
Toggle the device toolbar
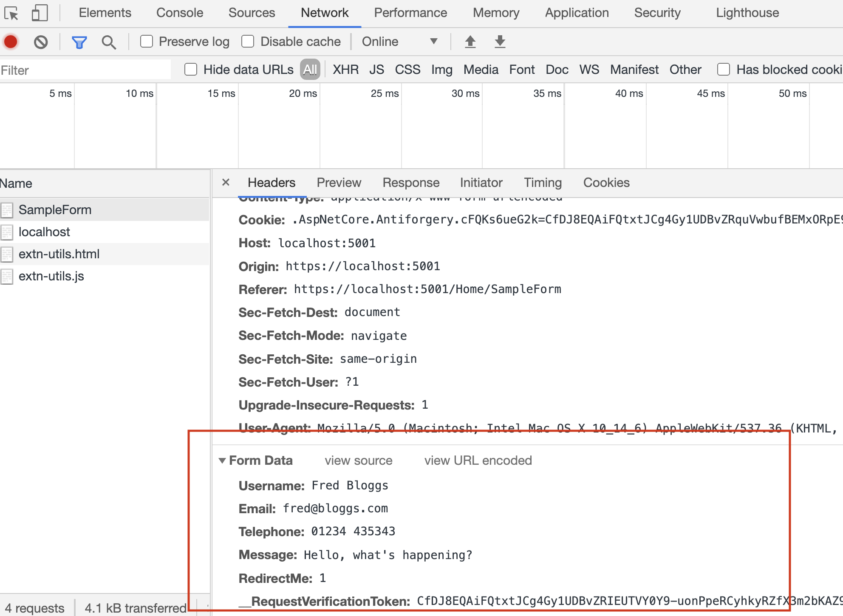point(40,13)
